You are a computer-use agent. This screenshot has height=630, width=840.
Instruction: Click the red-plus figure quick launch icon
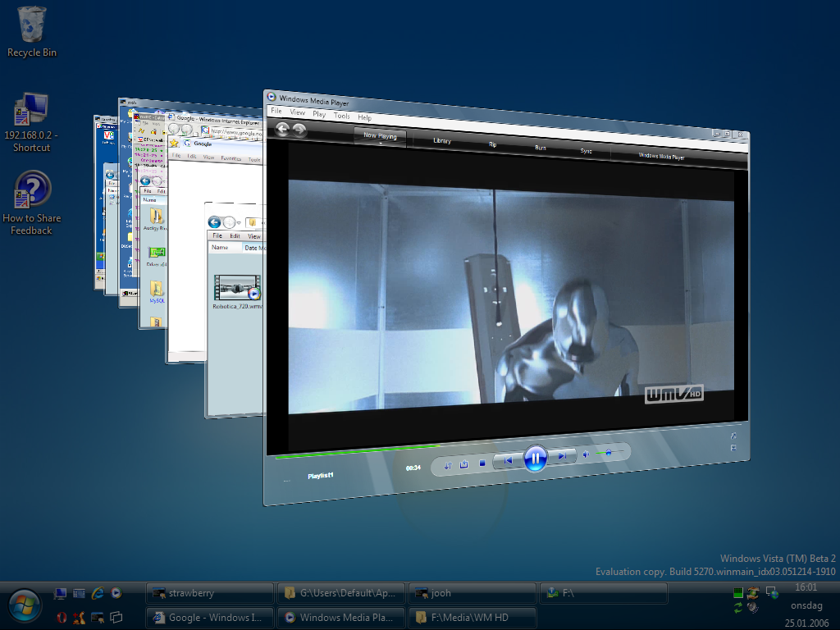[x=79, y=618]
